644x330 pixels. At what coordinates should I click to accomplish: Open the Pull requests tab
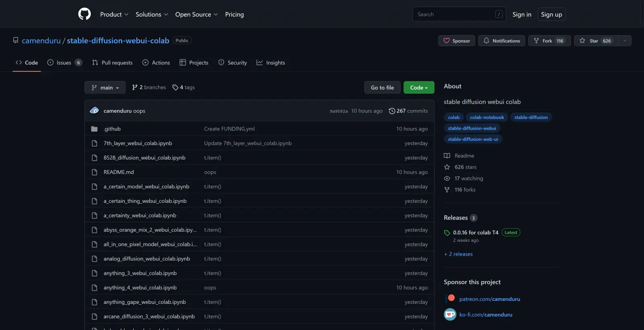point(112,62)
